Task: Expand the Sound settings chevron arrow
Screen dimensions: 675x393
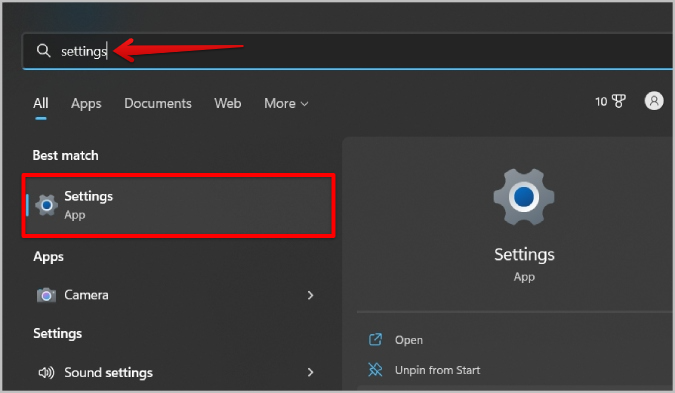Action: 310,372
